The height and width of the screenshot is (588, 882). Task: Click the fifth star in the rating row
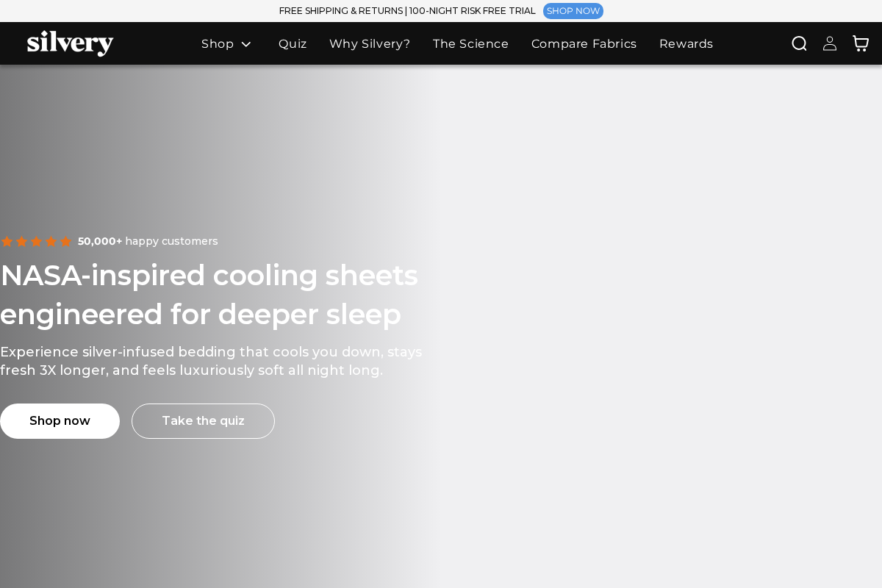(66, 241)
